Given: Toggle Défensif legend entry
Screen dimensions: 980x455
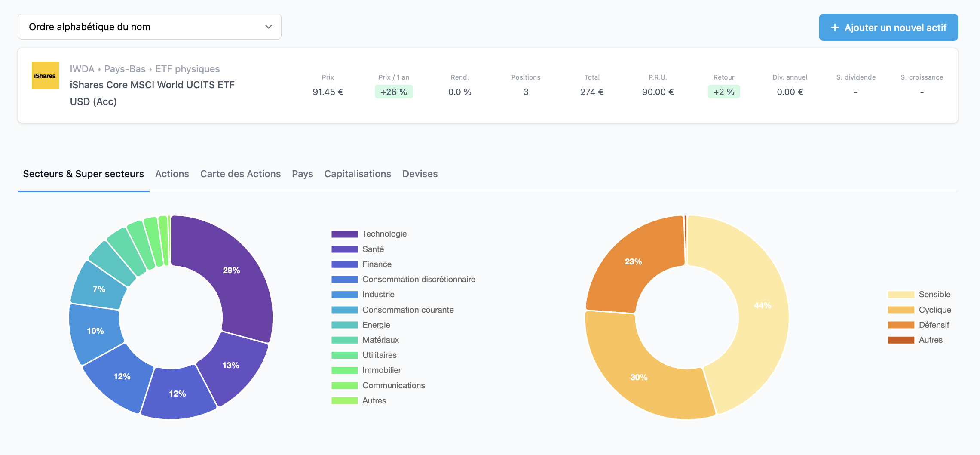Looking at the screenshot, I should coord(934,325).
